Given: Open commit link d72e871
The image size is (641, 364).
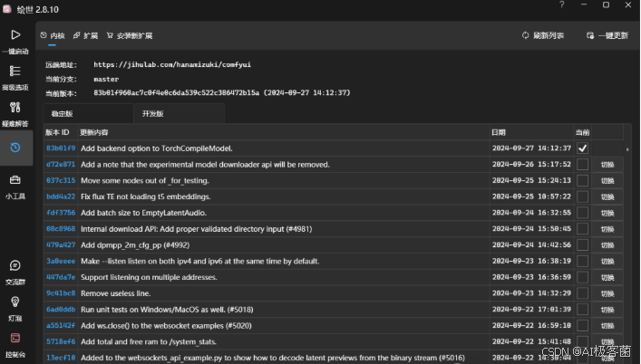Looking at the screenshot, I should click(61, 165).
